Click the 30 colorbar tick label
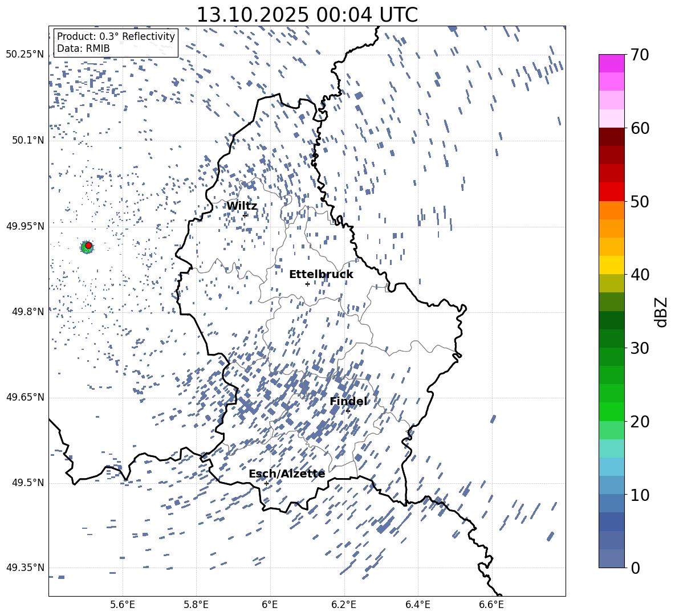Image resolution: width=675 pixels, height=616 pixels. pyautogui.click(x=640, y=348)
